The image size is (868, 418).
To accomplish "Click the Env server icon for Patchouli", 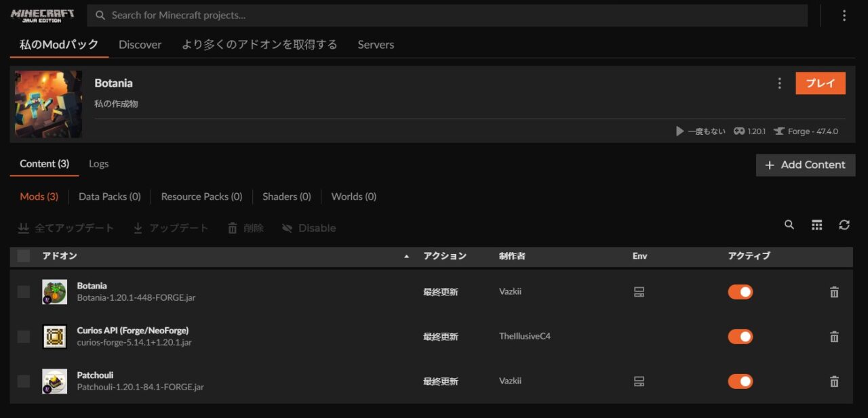I will pyautogui.click(x=639, y=381).
